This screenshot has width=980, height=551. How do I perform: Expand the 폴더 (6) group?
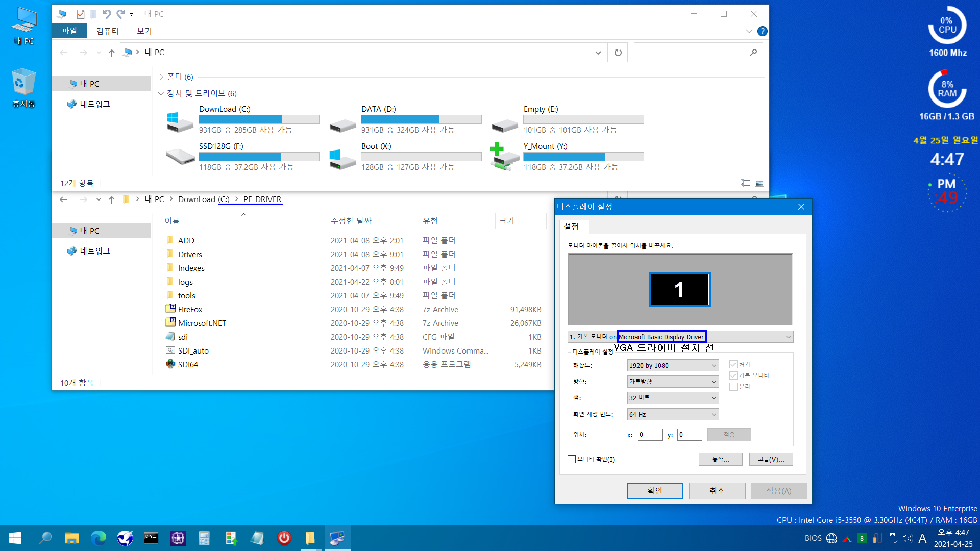click(x=161, y=77)
